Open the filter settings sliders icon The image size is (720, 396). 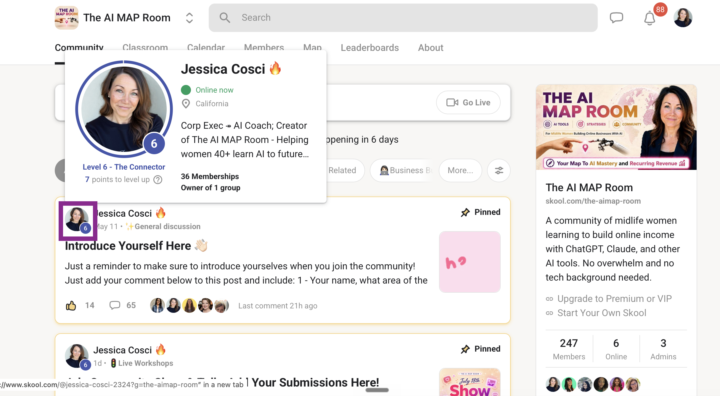499,170
